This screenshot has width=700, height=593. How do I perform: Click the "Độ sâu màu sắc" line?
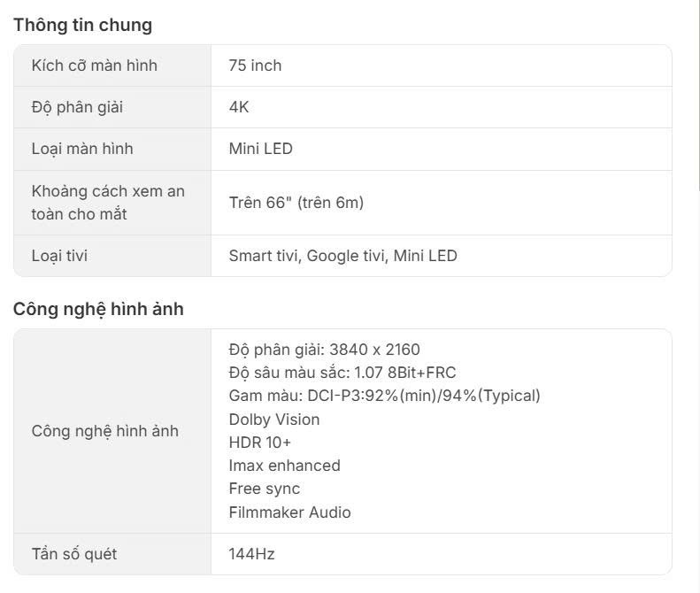click(342, 373)
